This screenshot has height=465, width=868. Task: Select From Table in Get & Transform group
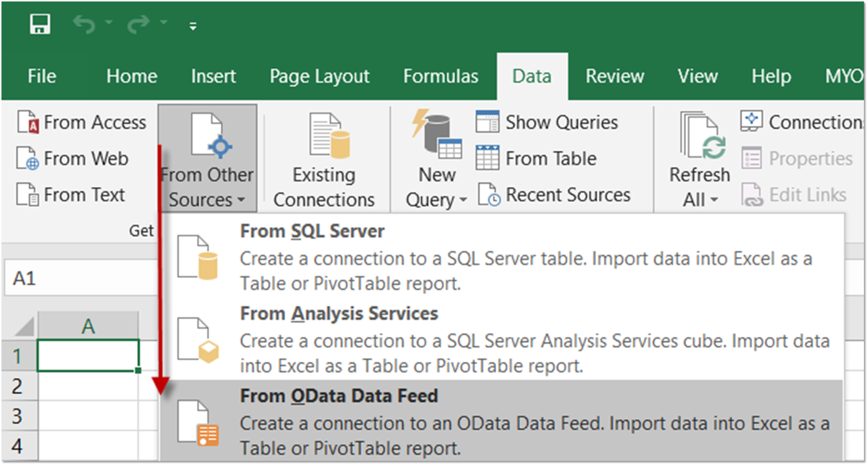coord(537,159)
